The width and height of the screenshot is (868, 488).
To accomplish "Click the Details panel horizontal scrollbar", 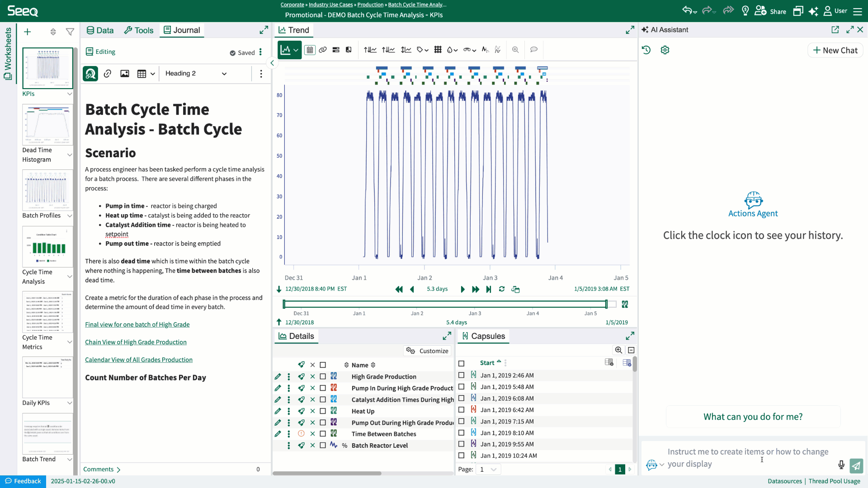I will click(327, 474).
